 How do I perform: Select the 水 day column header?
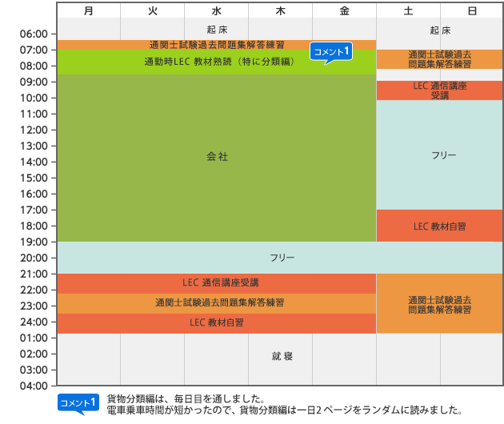coord(216,10)
